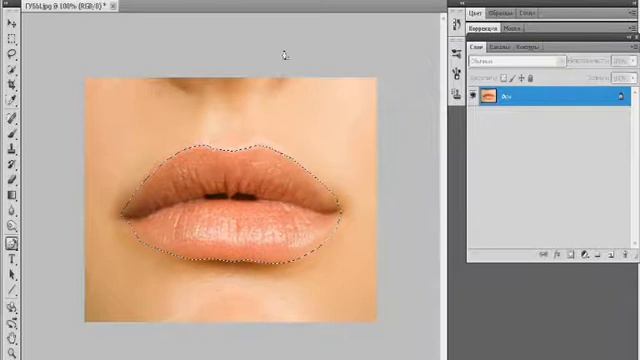The width and height of the screenshot is (640, 360).
Task: Select the Type tool
Action: point(11,259)
